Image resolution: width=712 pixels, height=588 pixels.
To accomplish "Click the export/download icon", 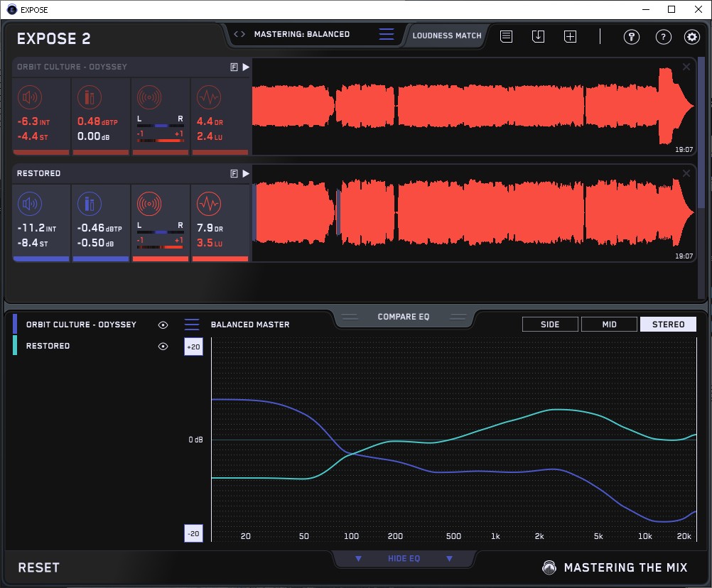I will (538, 36).
